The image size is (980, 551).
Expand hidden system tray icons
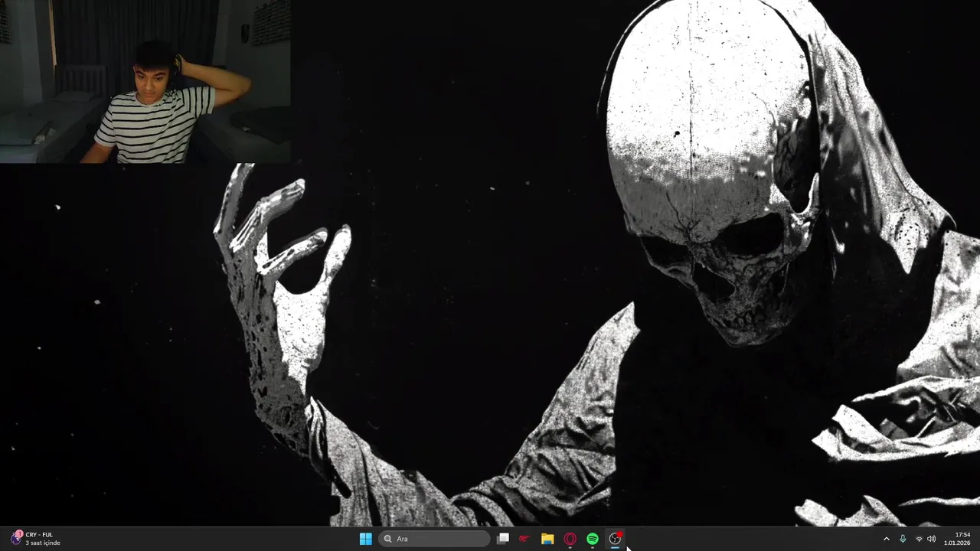coord(887,539)
